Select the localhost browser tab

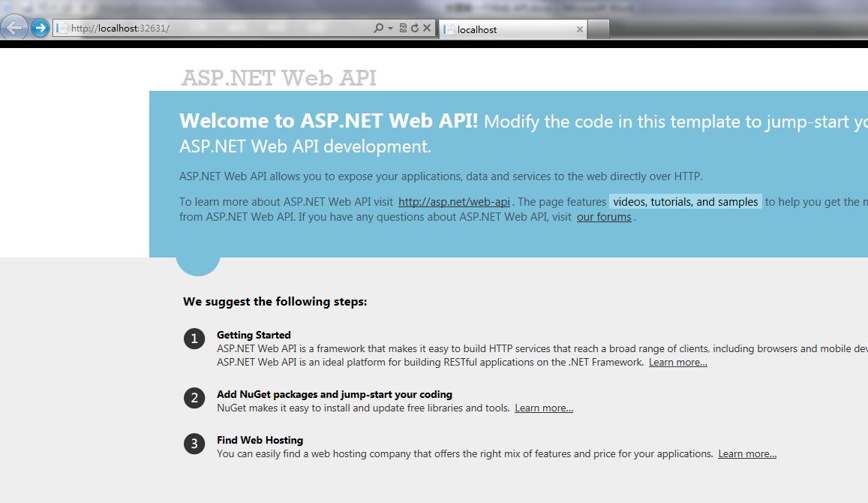point(513,29)
